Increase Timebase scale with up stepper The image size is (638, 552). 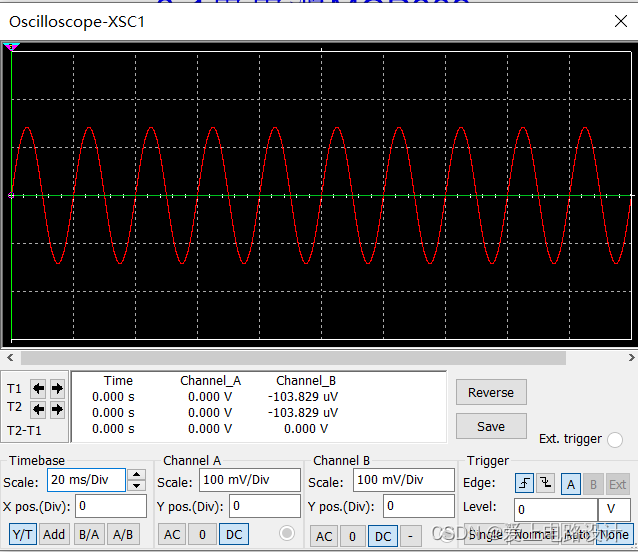[136, 475]
